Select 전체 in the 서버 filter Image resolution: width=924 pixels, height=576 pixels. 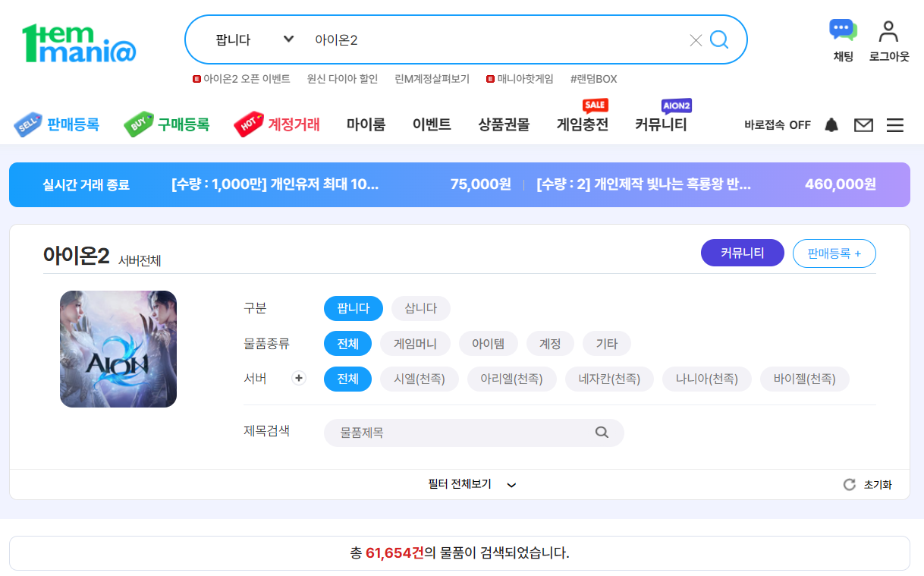[x=347, y=379]
